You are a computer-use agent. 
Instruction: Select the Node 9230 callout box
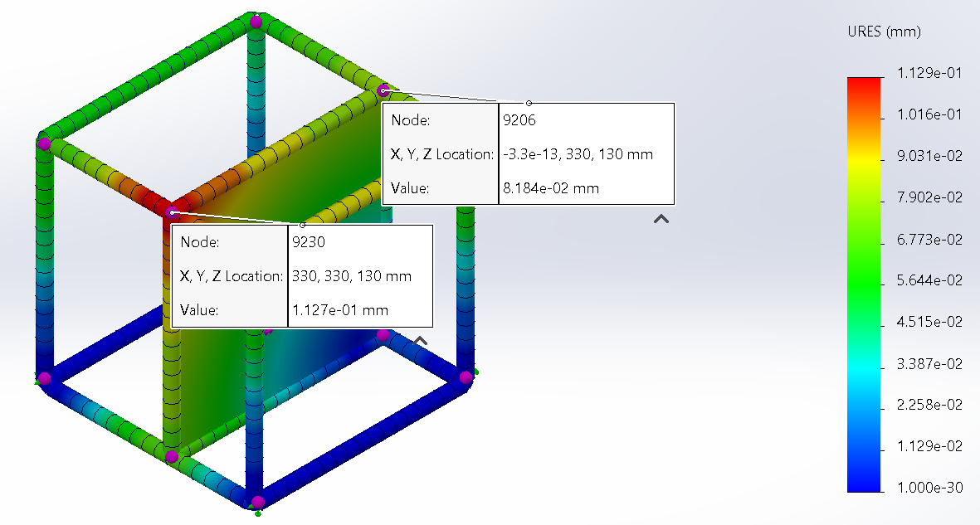click(x=303, y=275)
